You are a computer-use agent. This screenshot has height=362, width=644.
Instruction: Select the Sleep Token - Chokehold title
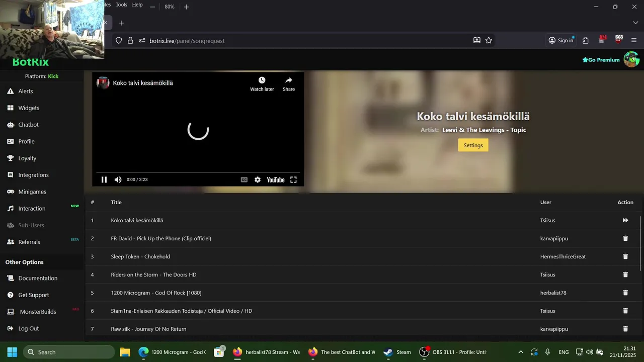140,256
